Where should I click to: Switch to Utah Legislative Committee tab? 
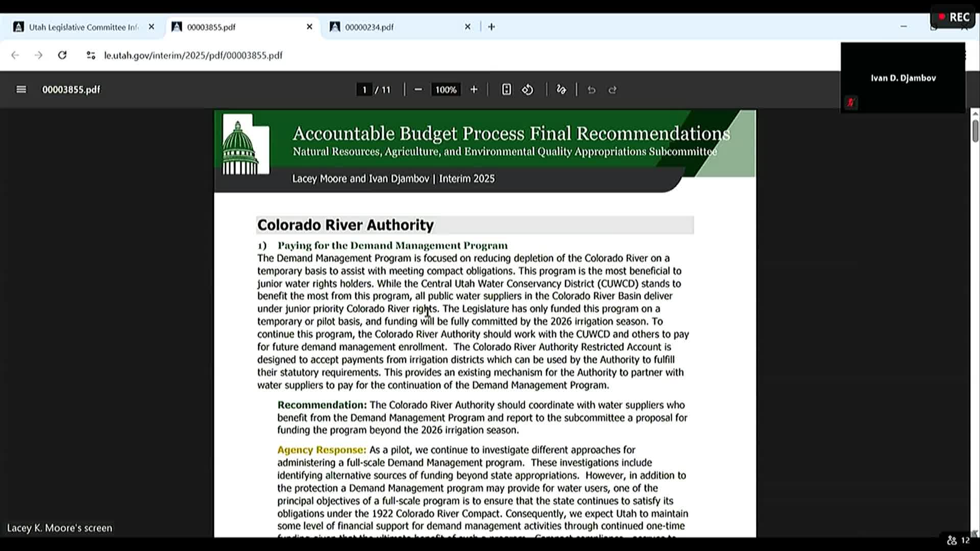point(82,27)
